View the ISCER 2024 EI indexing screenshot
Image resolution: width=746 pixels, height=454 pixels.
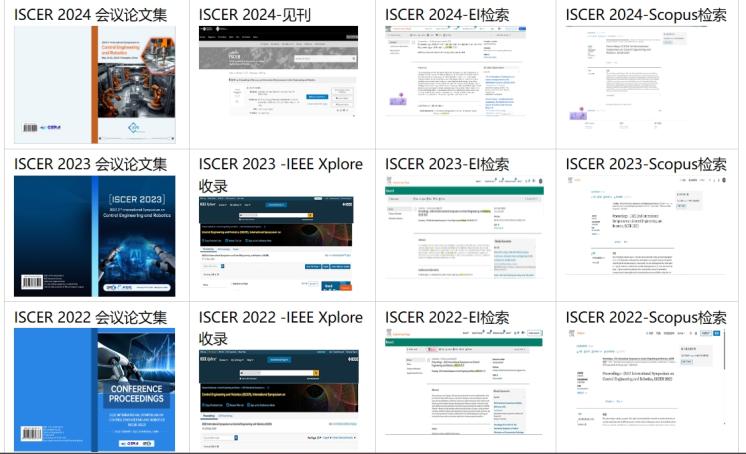[455, 71]
